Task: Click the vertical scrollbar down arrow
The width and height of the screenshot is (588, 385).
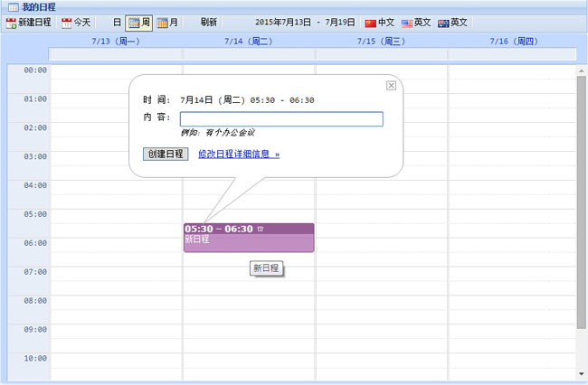Action: pyautogui.click(x=582, y=373)
